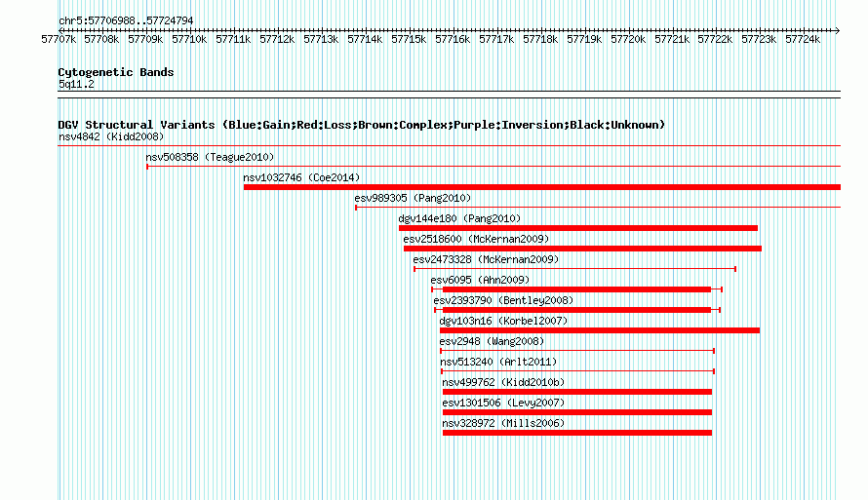The width and height of the screenshot is (868, 500).
Task: Open nsv513240 (Arlt2011) label
Action: (x=498, y=362)
